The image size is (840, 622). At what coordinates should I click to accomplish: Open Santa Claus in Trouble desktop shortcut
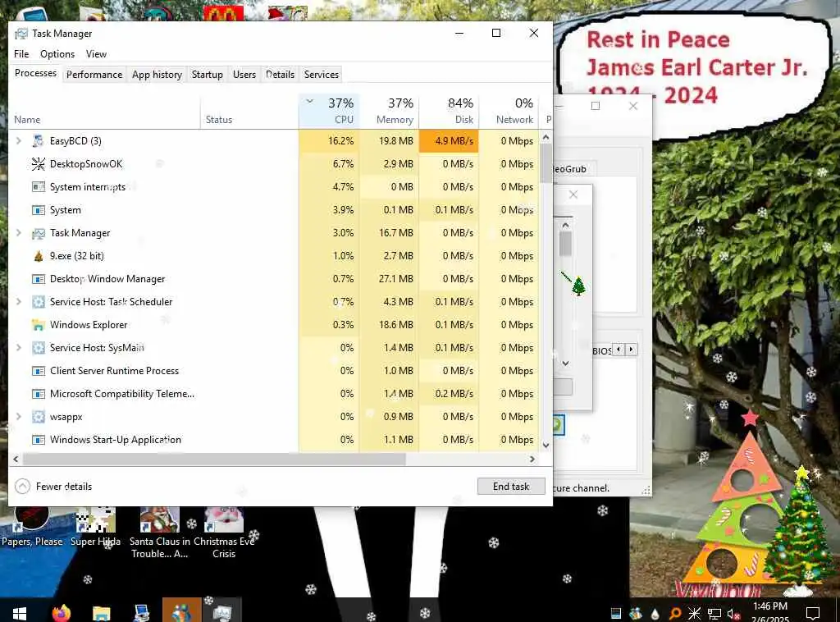click(x=160, y=533)
